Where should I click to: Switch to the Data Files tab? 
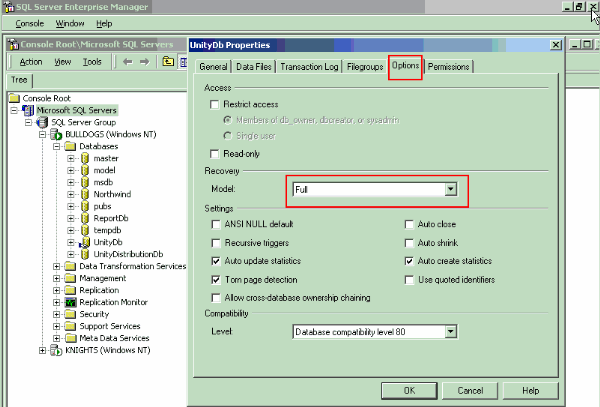254,67
